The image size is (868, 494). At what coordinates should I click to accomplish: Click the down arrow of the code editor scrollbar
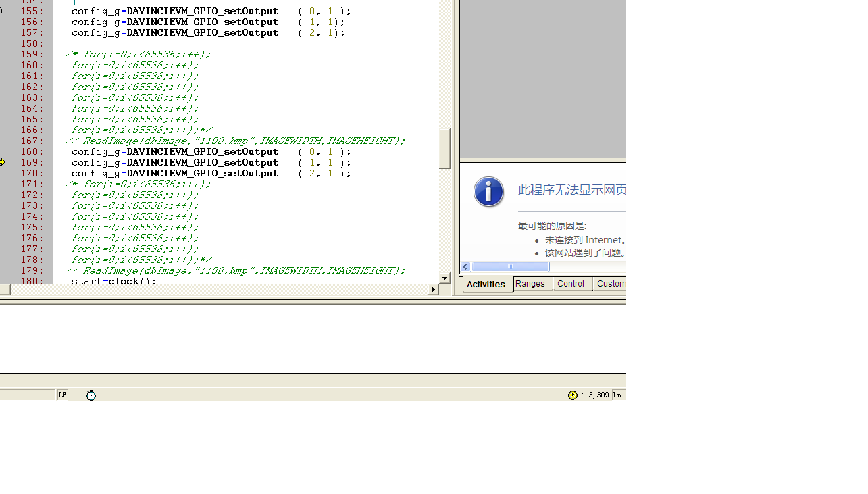point(444,278)
